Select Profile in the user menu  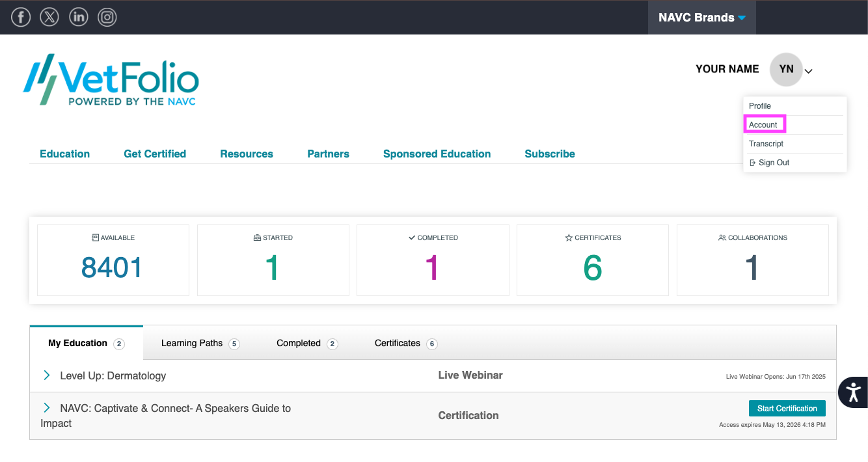click(760, 106)
